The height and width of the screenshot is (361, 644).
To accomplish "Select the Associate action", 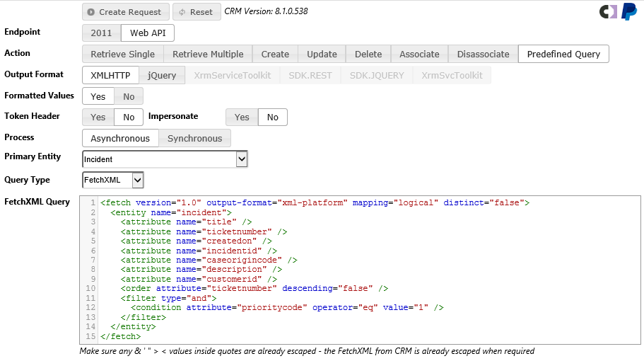I will point(419,54).
